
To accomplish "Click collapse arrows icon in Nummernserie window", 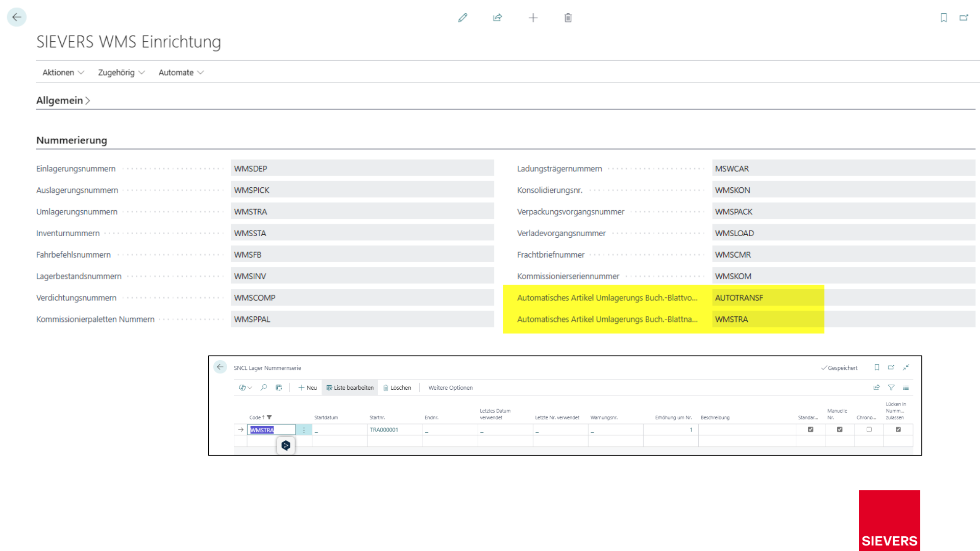I will click(906, 367).
